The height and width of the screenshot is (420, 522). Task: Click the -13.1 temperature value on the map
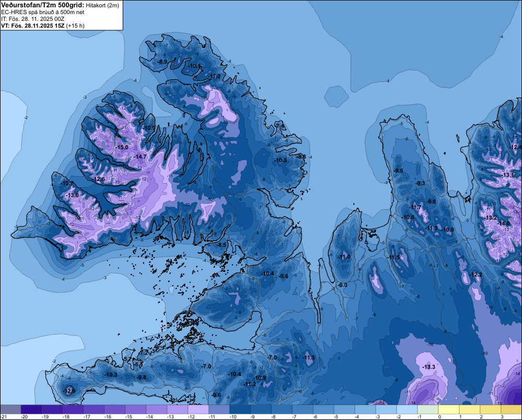pos(508,175)
